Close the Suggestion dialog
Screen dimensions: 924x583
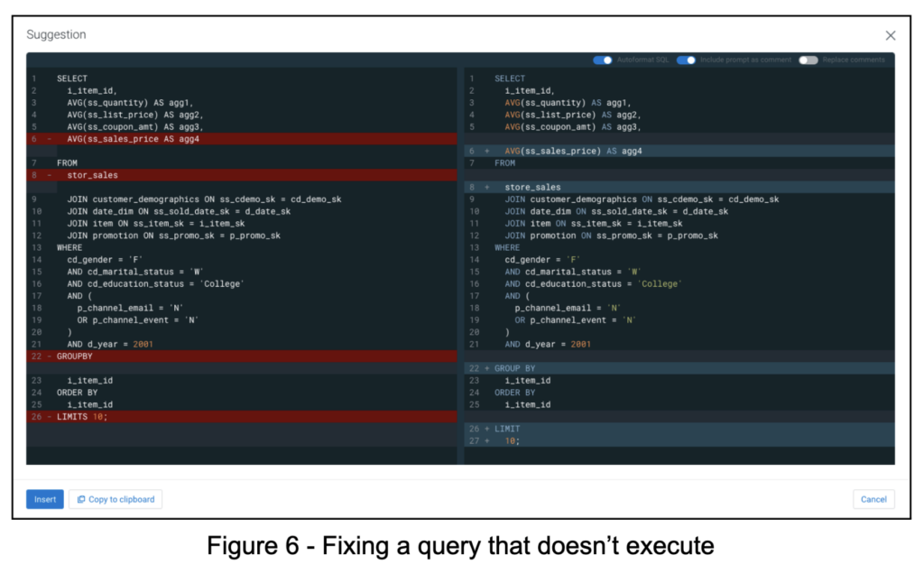(x=890, y=34)
